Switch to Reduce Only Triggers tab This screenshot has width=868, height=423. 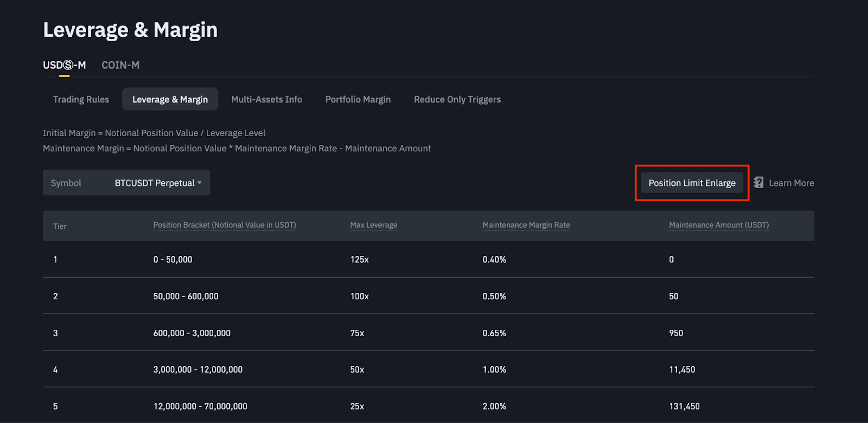(457, 99)
